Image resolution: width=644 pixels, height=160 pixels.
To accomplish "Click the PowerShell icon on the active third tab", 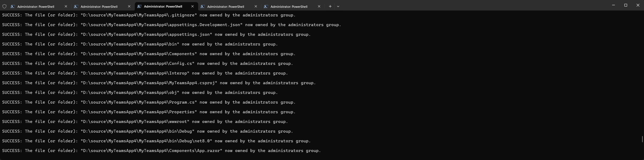I will [x=139, y=7].
